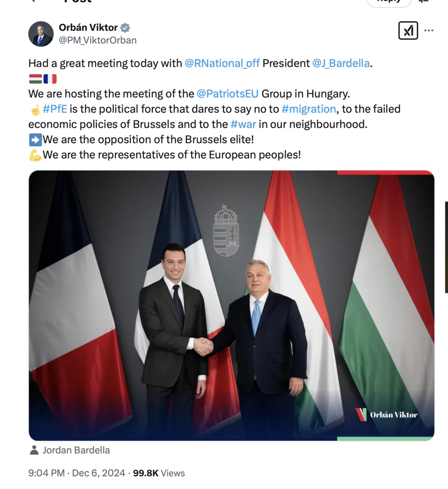Open the Grok explain-post icon
Screen dimensions: 448x489
point(408,31)
